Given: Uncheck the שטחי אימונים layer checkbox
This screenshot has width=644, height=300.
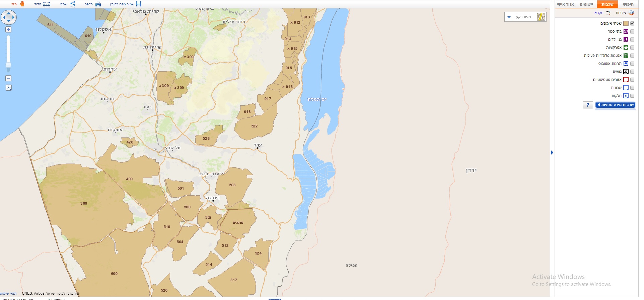Looking at the screenshot, I should click(x=632, y=23).
